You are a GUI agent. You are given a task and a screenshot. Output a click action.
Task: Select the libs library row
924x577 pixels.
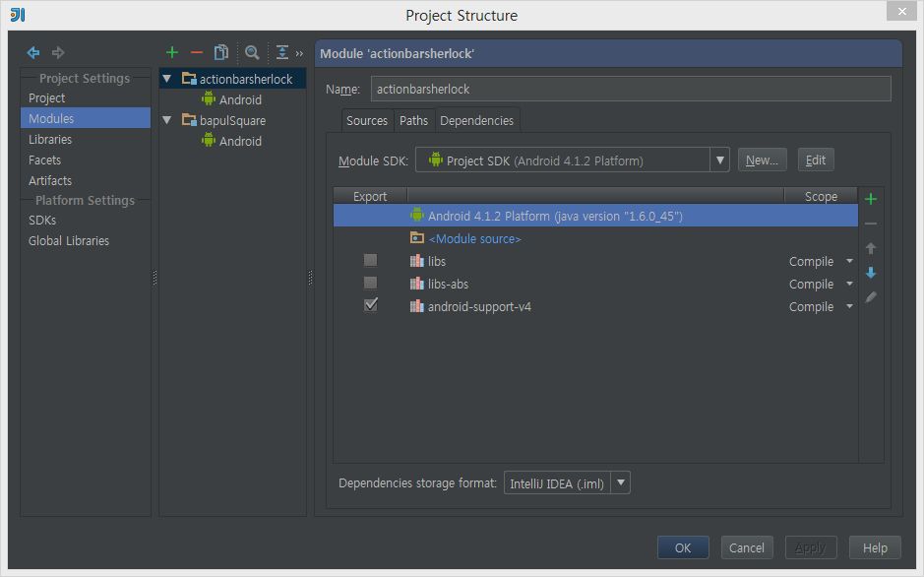pyautogui.click(x=595, y=261)
